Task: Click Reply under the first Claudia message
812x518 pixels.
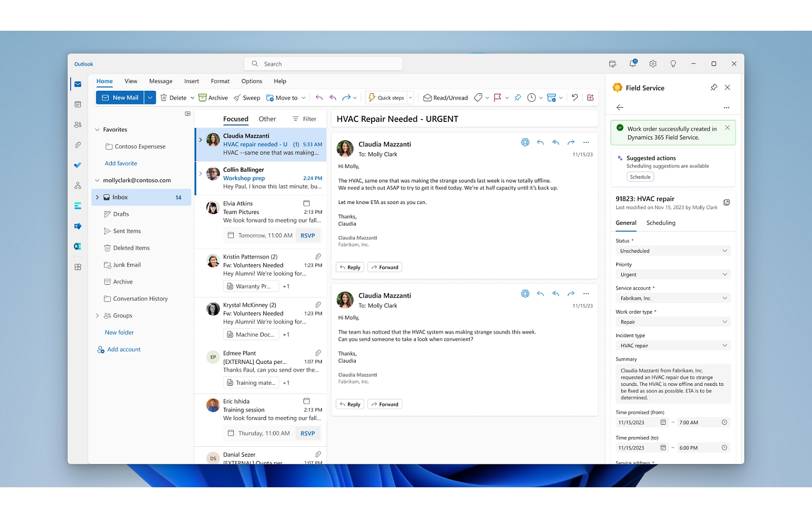Action: click(350, 267)
